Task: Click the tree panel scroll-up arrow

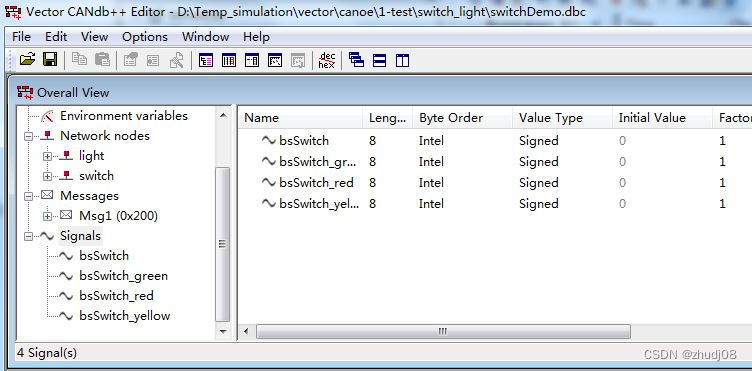Action: pyautogui.click(x=223, y=115)
